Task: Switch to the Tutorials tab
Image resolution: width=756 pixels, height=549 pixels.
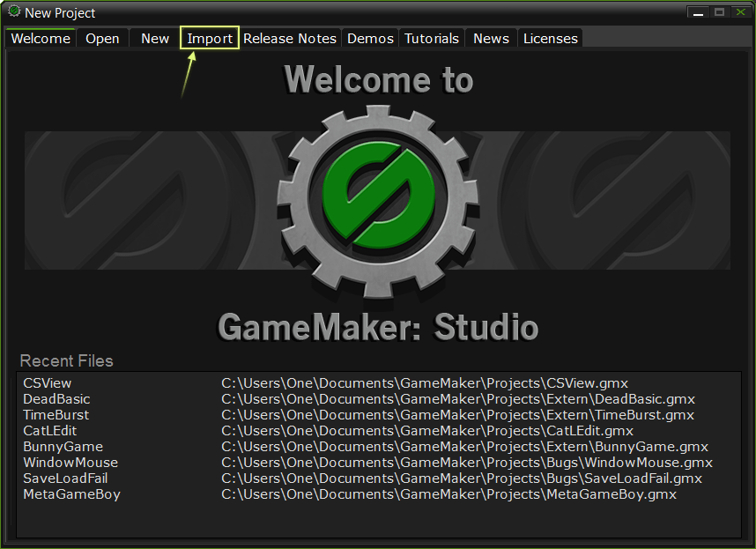Action: (x=432, y=38)
